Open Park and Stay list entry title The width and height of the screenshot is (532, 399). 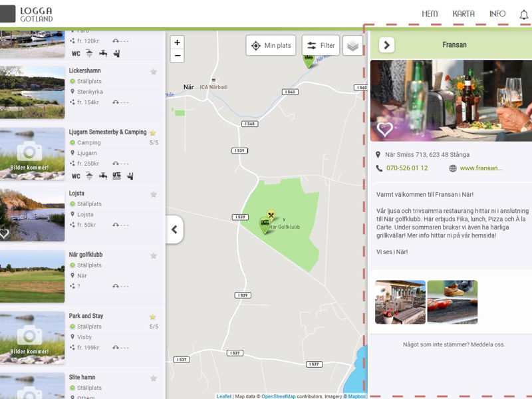86,316
